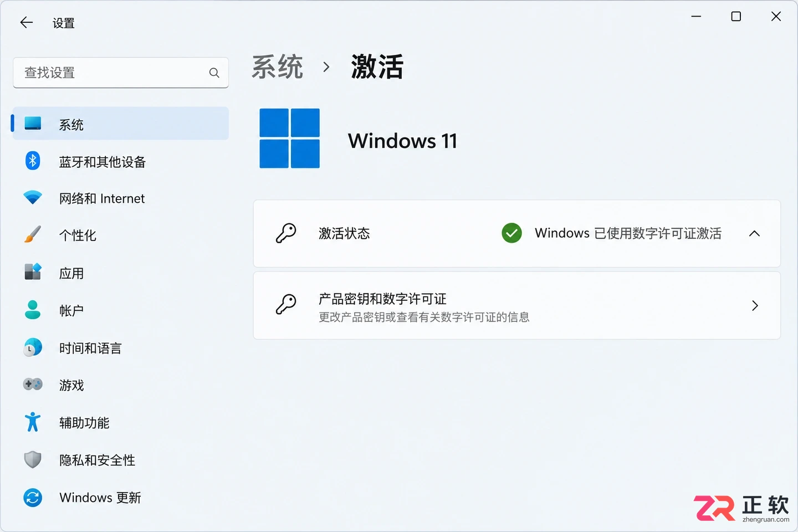Click the search magnifier icon
798x532 pixels.
[214, 73]
